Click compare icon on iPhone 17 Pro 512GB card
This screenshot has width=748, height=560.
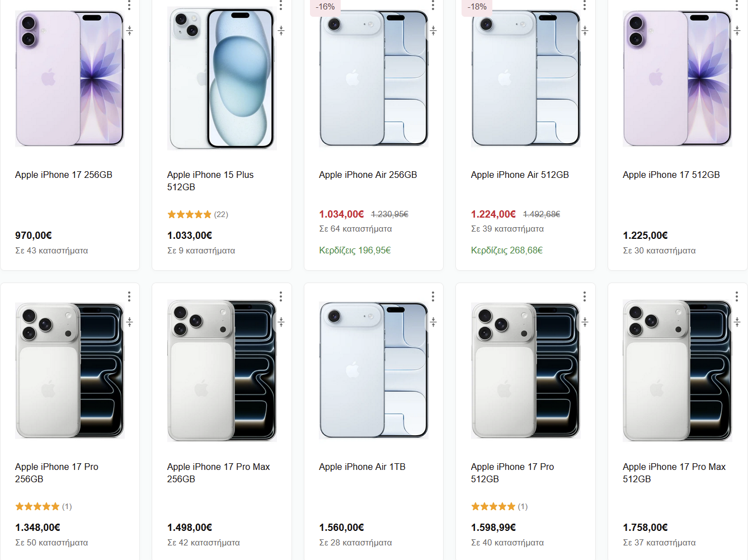pos(585,322)
